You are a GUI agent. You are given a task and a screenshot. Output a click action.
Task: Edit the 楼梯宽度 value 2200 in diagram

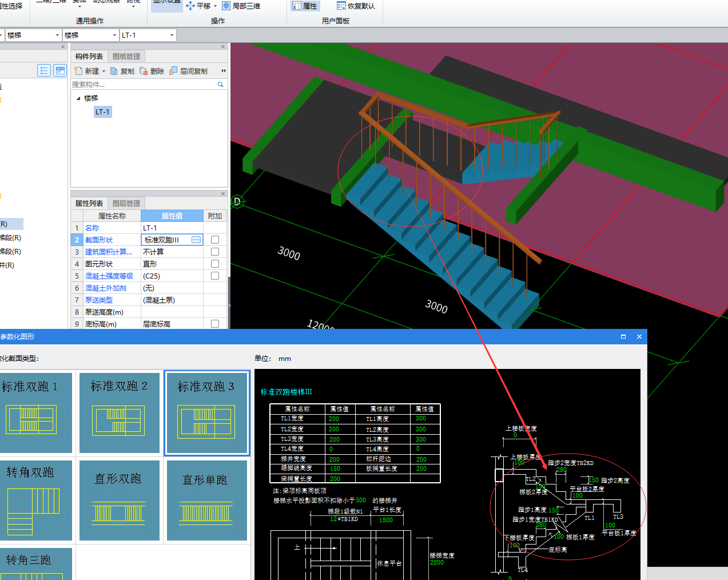click(x=437, y=562)
